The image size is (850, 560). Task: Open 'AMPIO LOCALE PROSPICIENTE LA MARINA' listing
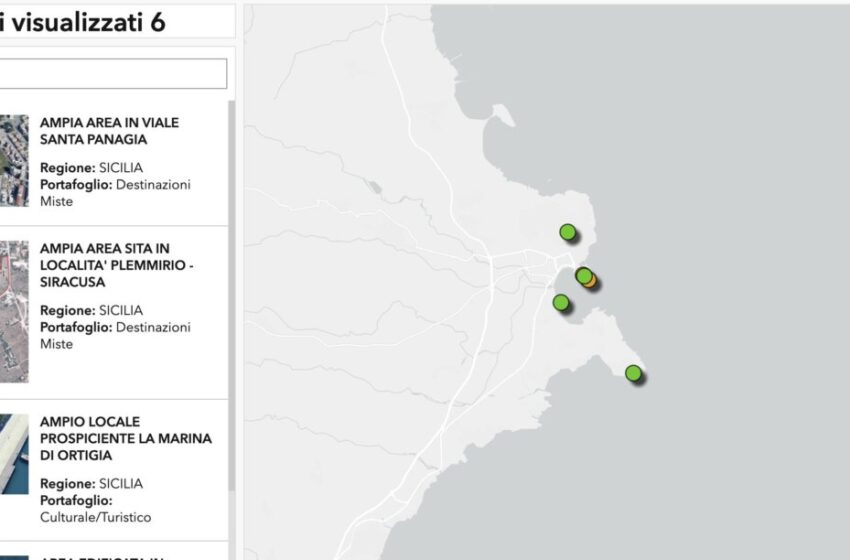point(125,438)
